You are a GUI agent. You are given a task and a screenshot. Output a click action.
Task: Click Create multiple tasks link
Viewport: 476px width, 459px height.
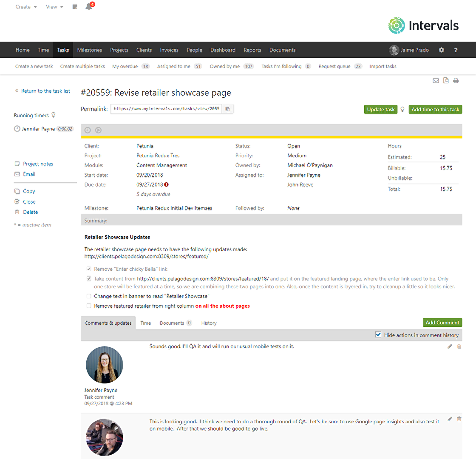tap(82, 66)
